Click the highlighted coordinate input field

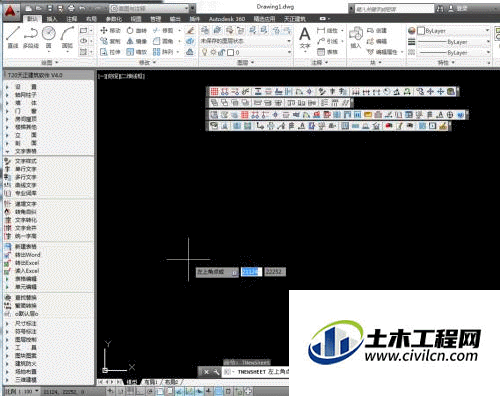pyautogui.click(x=251, y=272)
